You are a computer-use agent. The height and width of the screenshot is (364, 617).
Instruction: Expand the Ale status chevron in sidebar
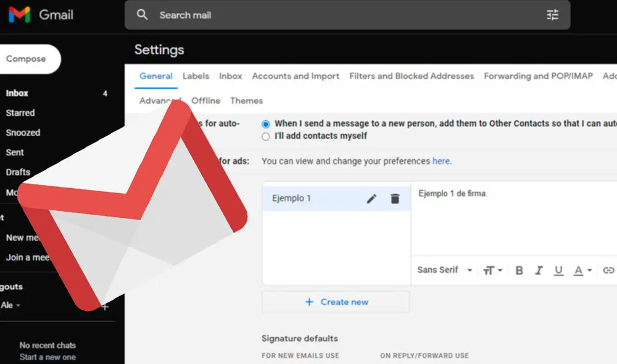17,305
